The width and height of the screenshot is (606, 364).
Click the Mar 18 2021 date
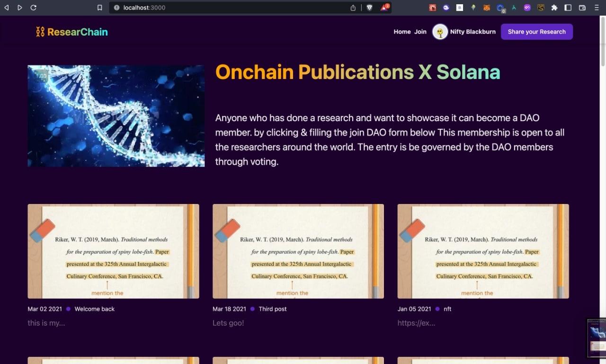coord(230,309)
